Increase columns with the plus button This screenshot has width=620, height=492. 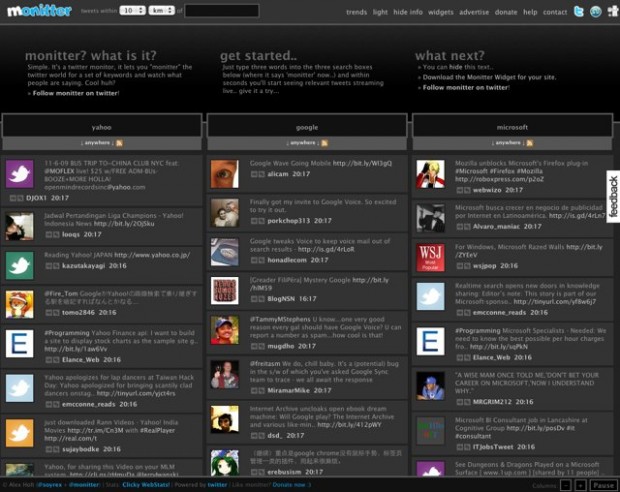(x=580, y=485)
